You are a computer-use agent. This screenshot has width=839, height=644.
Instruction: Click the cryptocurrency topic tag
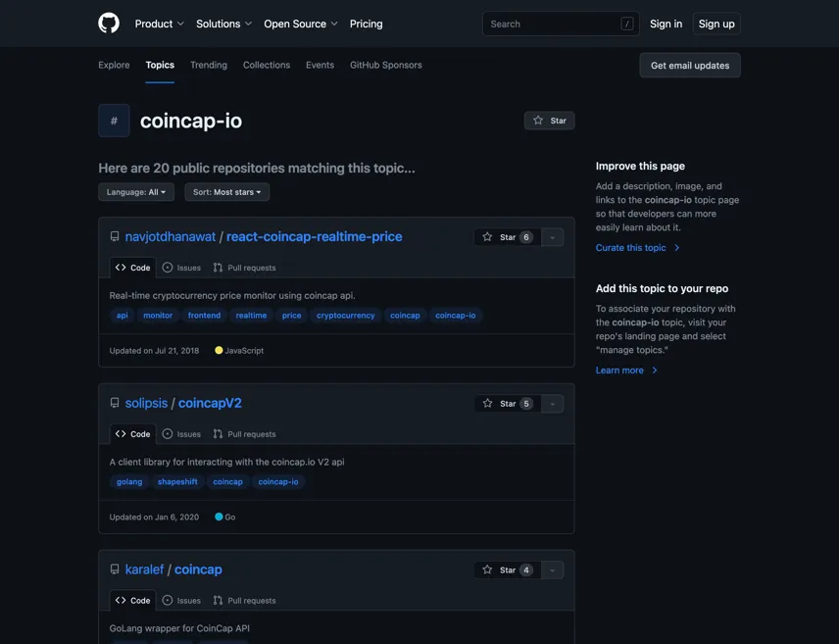pyautogui.click(x=346, y=316)
